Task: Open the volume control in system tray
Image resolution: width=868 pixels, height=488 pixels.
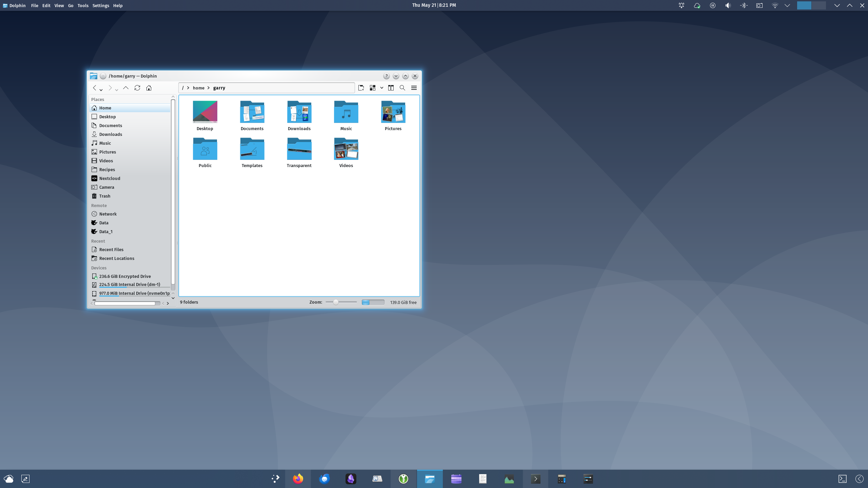Action: [728, 5]
